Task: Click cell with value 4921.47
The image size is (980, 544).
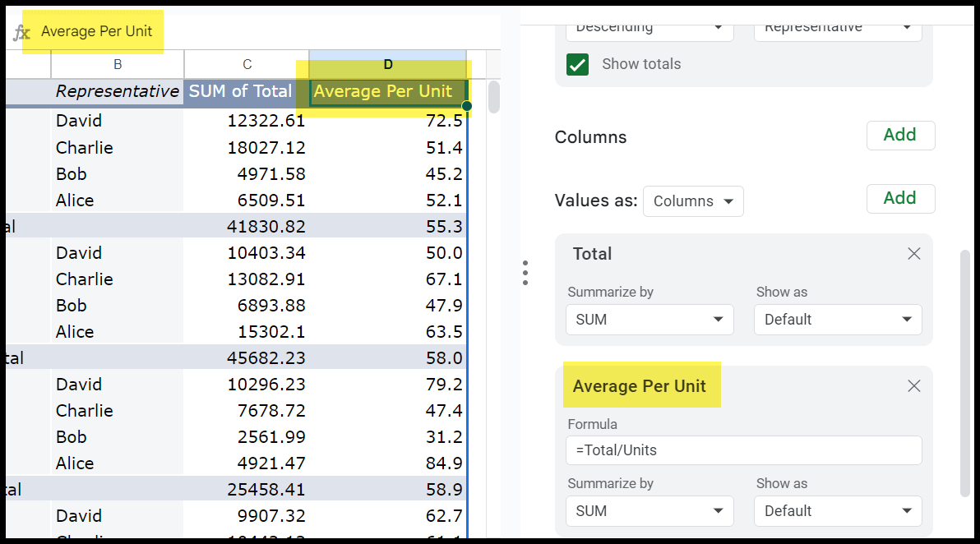Action: point(247,463)
